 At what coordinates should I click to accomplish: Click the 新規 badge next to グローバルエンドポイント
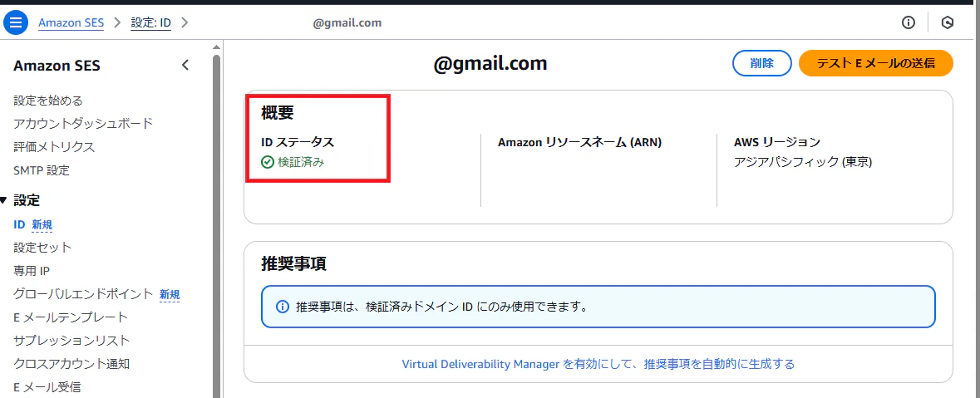tap(170, 294)
